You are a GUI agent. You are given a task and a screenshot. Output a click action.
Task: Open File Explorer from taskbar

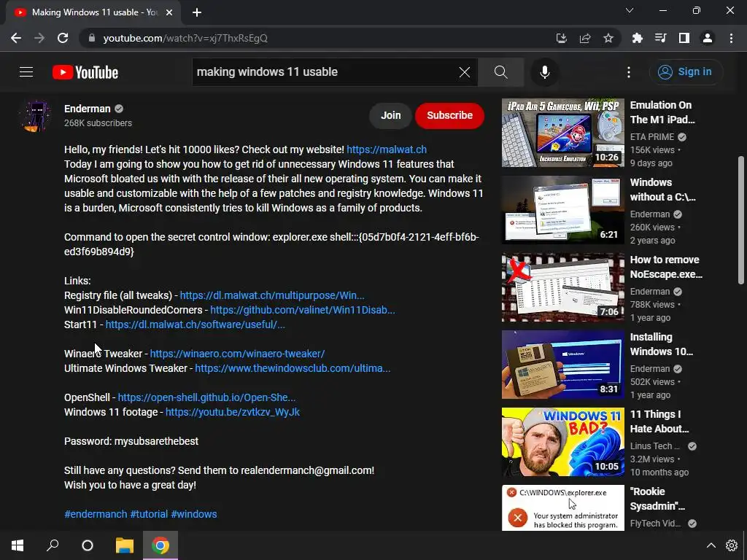[x=125, y=545]
